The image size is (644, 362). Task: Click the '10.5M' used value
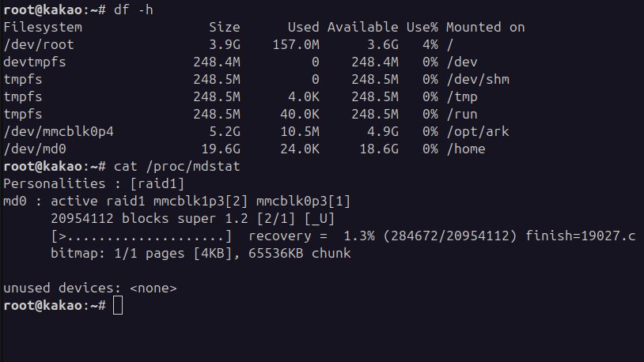click(x=300, y=132)
